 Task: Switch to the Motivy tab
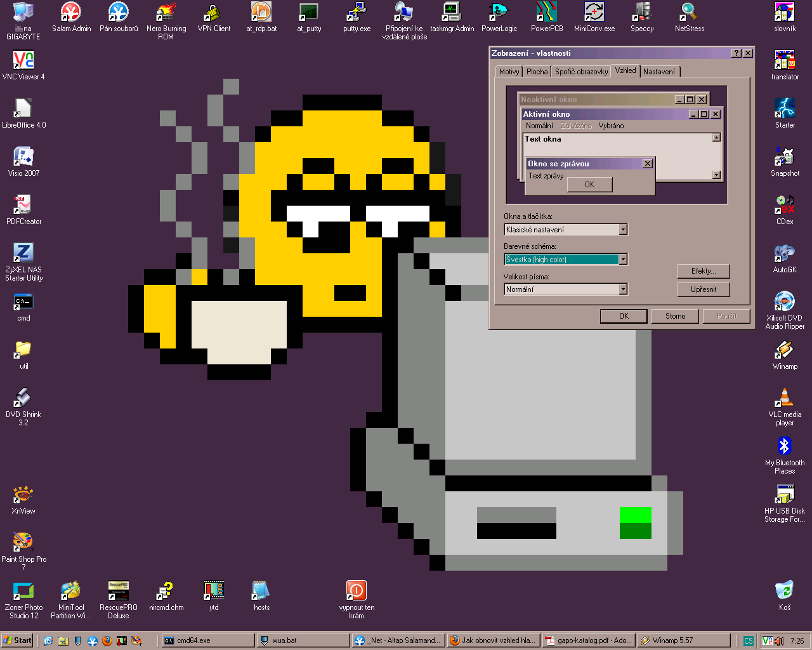click(509, 72)
